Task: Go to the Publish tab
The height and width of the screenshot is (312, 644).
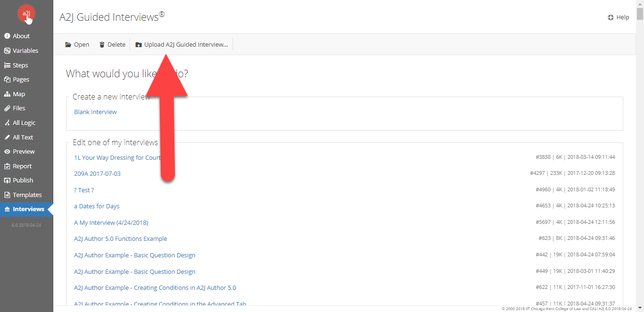Action: 26,180
